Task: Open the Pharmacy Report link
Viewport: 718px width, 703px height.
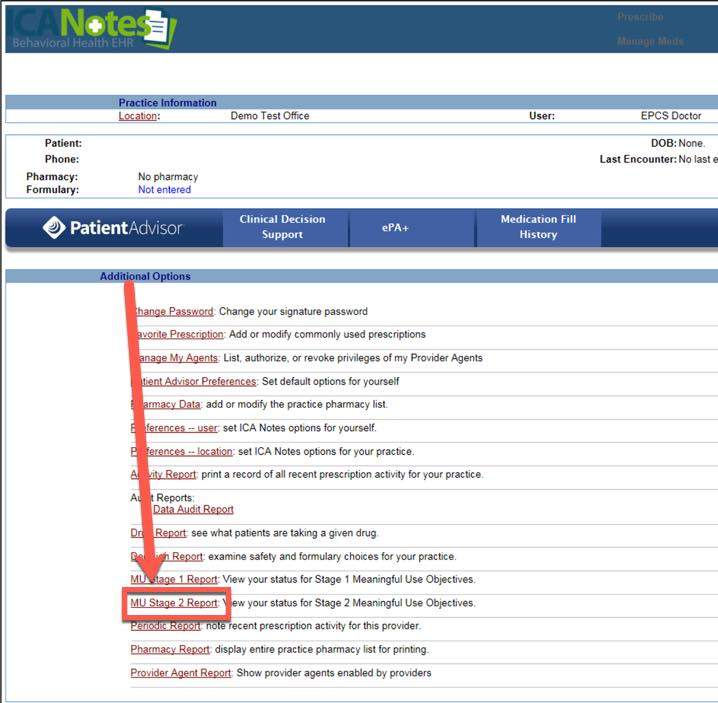Action: pos(170,649)
